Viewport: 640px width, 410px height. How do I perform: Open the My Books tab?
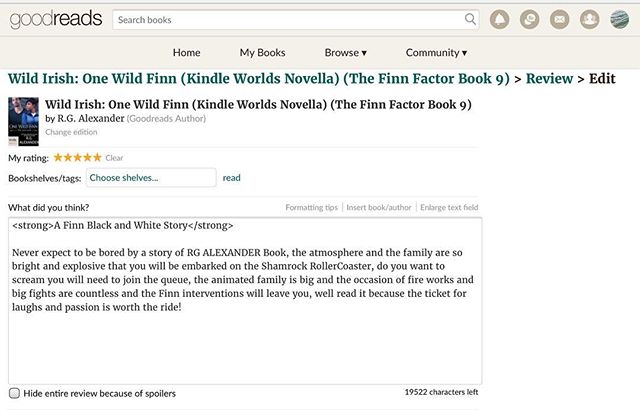[x=262, y=52]
